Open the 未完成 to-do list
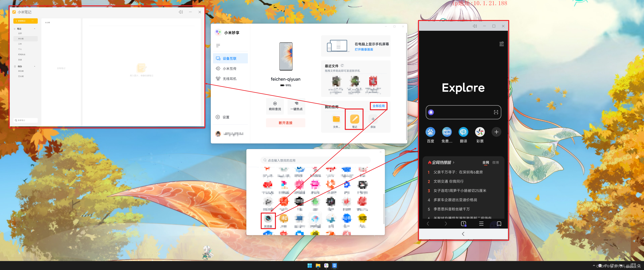 pos(21,71)
